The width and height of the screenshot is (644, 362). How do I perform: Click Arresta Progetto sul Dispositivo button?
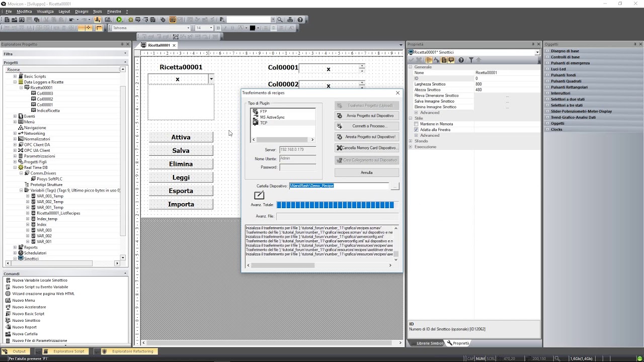[x=367, y=137]
